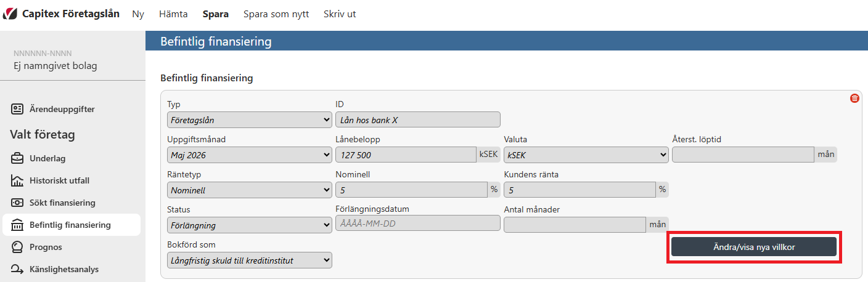Click the Capitex logo icon

[x=10, y=14]
